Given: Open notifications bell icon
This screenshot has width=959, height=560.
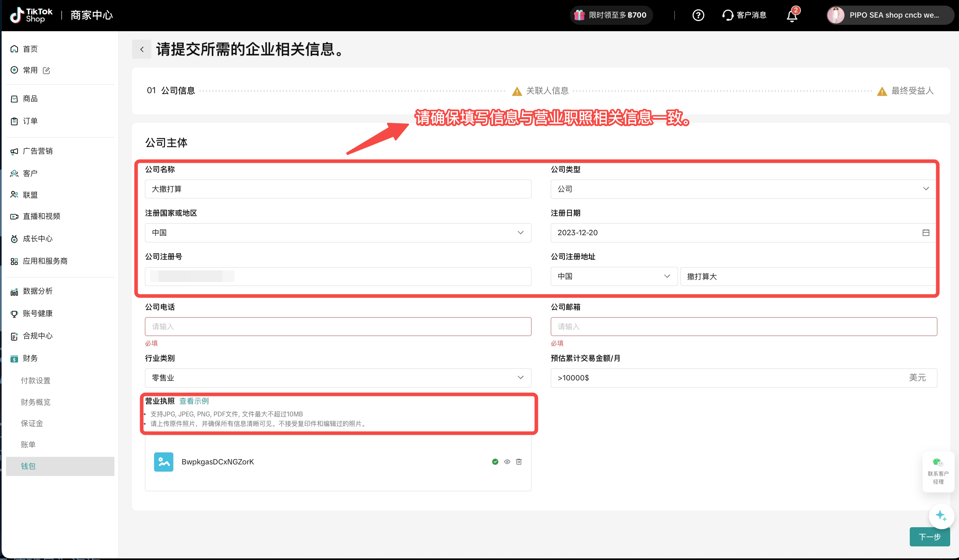Looking at the screenshot, I should [x=792, y=16].
